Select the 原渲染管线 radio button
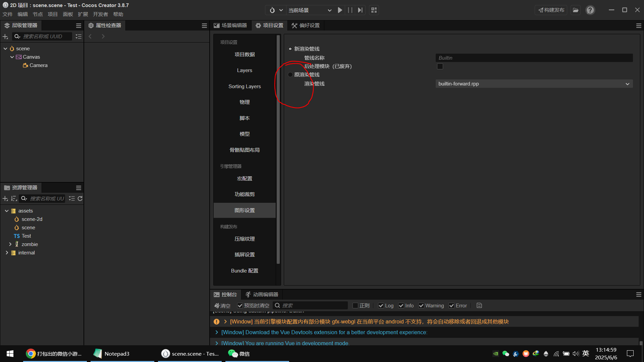This screenshot has height=362, width=644. coord(290,75)
